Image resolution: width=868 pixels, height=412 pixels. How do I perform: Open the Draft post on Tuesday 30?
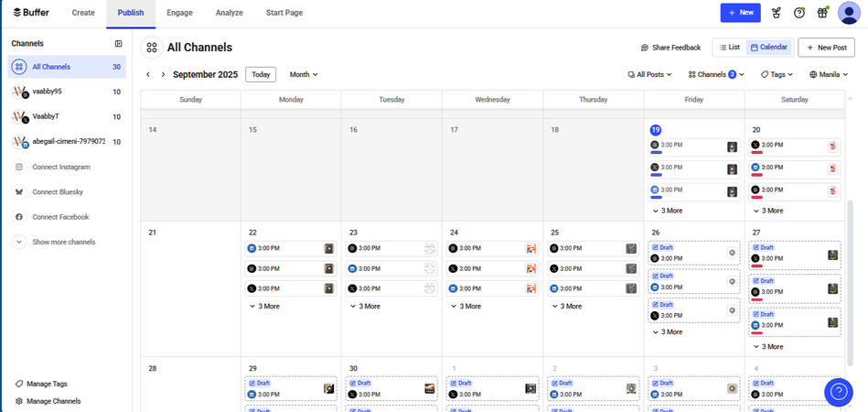391,389
